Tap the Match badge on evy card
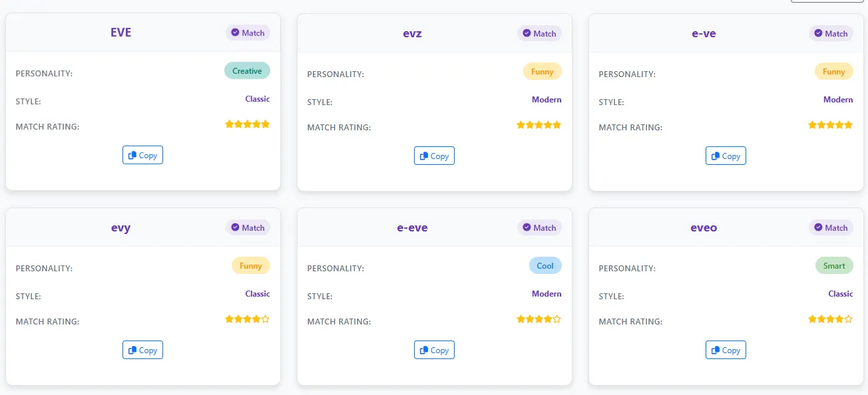868x395 pixels. (248, 227)
